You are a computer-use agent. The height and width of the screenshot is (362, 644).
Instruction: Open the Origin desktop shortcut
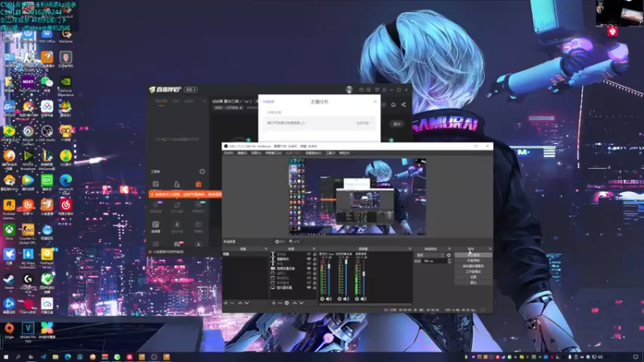(x=9, y=331)
